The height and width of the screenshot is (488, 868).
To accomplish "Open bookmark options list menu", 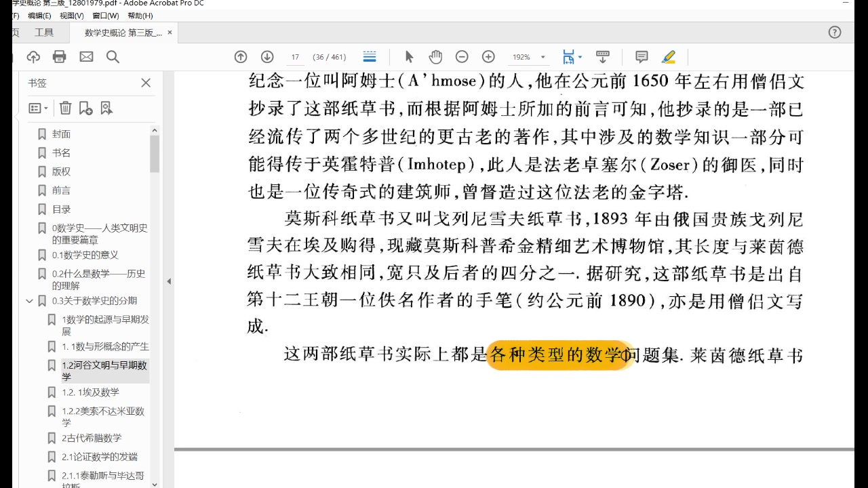I will [x=38, y=108].
